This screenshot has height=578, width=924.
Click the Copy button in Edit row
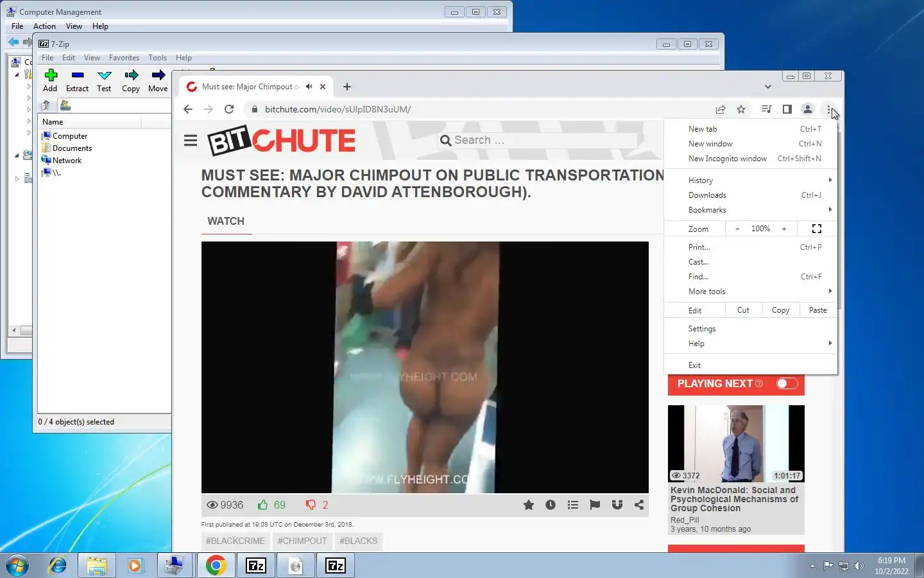(780, 310)
